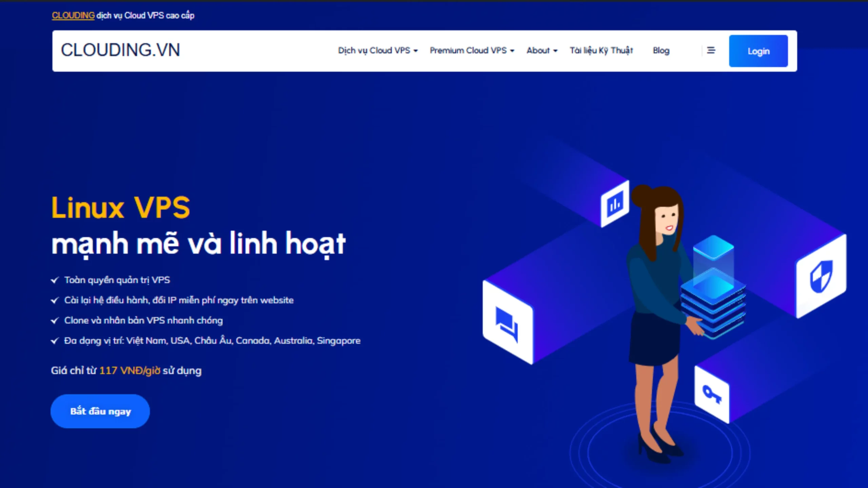Image resolution: width=868 pixels, height=488 pixels.
Task: Open Tài liệu Kỹ Thuật page
Action: click(601, 50)
